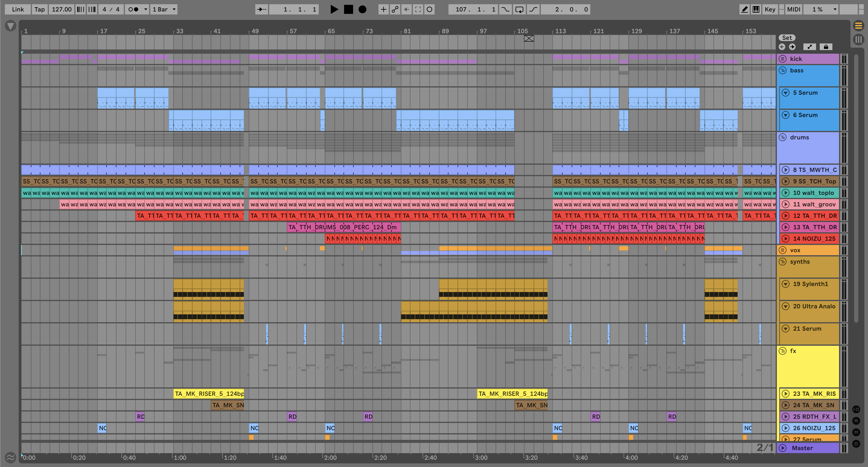
Task: Toggle the Metronome button
Action: click(134, 9)
